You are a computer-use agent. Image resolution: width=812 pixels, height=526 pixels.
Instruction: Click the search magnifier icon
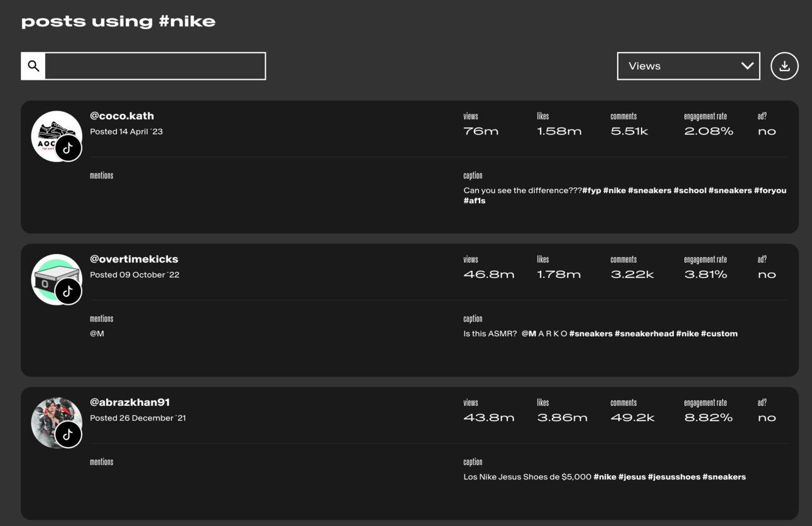coord(33,66)
